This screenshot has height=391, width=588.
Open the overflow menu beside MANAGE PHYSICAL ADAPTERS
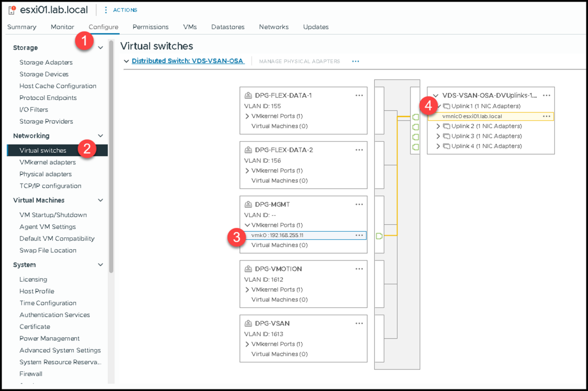(355, 61)
